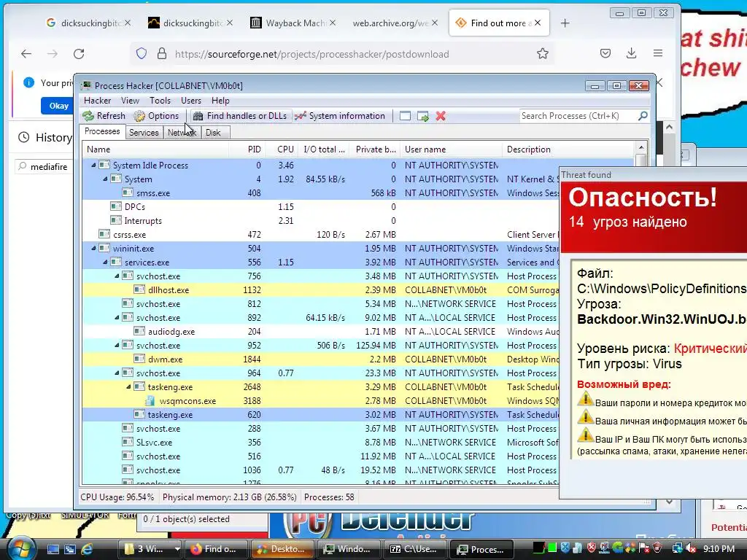Collapse svchost.exe PID 964 node
The image size is (747, 560).
[117, 373]
